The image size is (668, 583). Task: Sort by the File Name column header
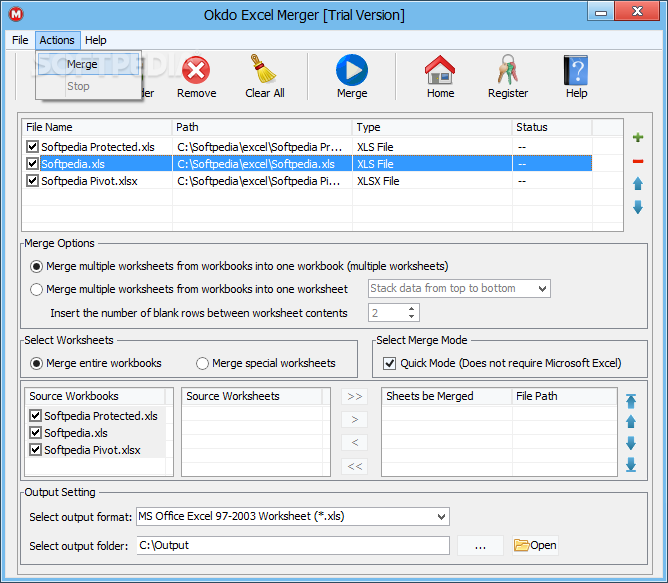click(97, 127)
